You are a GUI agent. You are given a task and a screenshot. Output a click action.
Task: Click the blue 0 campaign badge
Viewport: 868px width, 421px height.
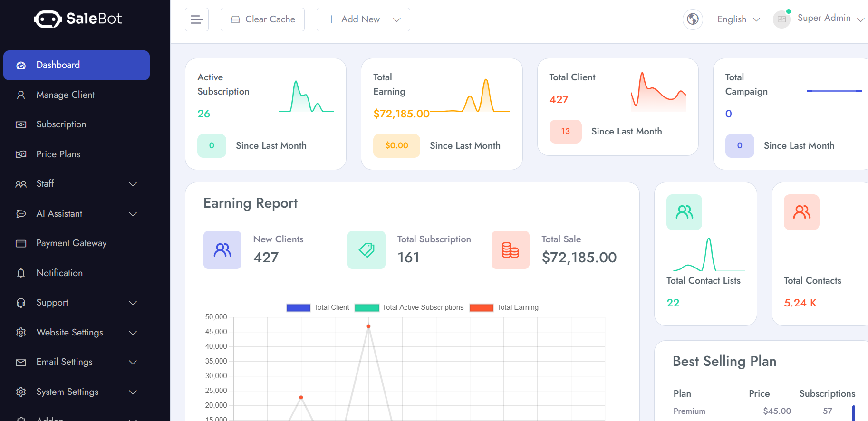(x=740, y=145)
